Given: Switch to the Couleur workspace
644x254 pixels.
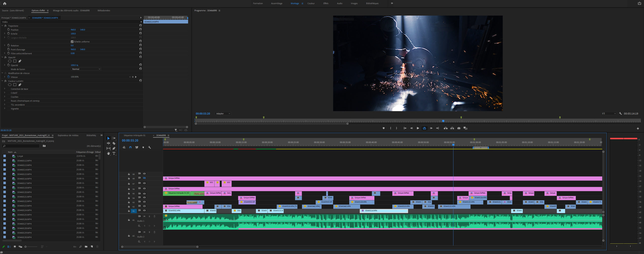Looking at the screenshot, I should 311,4.
